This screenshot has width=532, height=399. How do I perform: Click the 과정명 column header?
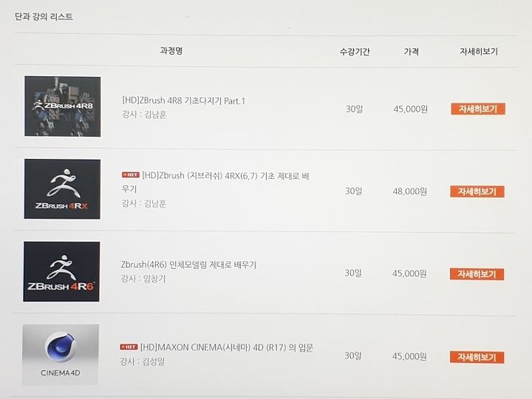pyautogui.click(x=171, y=51)
